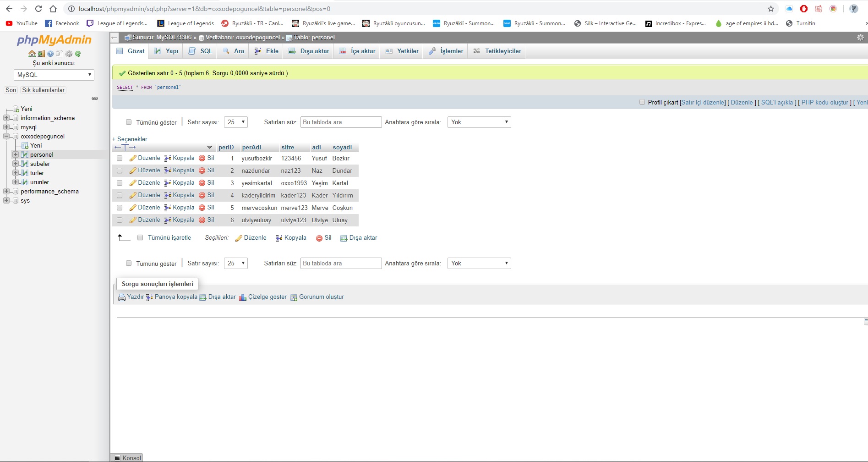Click the link-with-main-panel chain icon
Screen dimensions: 868x462
point(95,99)
